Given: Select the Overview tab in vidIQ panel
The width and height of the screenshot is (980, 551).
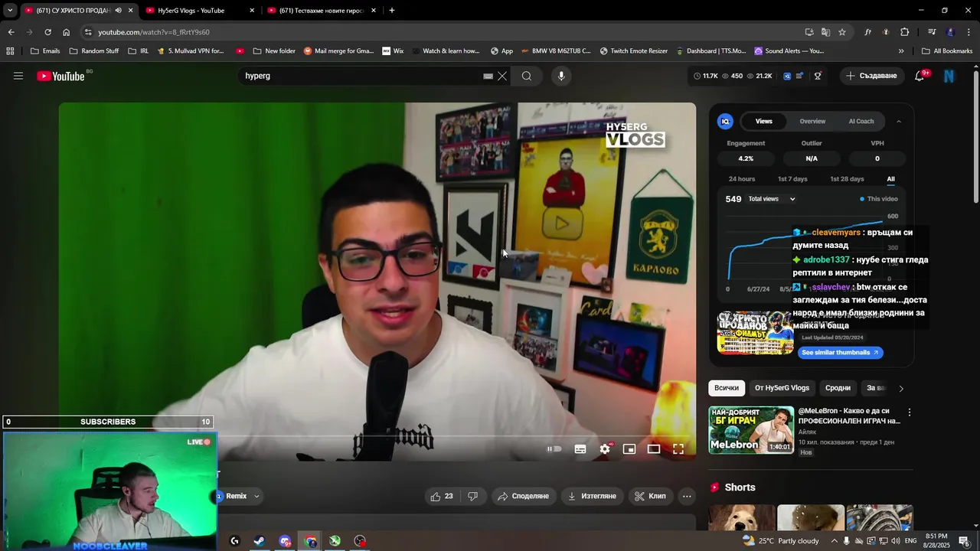Looking at the screenshot, I should [812, 121].
